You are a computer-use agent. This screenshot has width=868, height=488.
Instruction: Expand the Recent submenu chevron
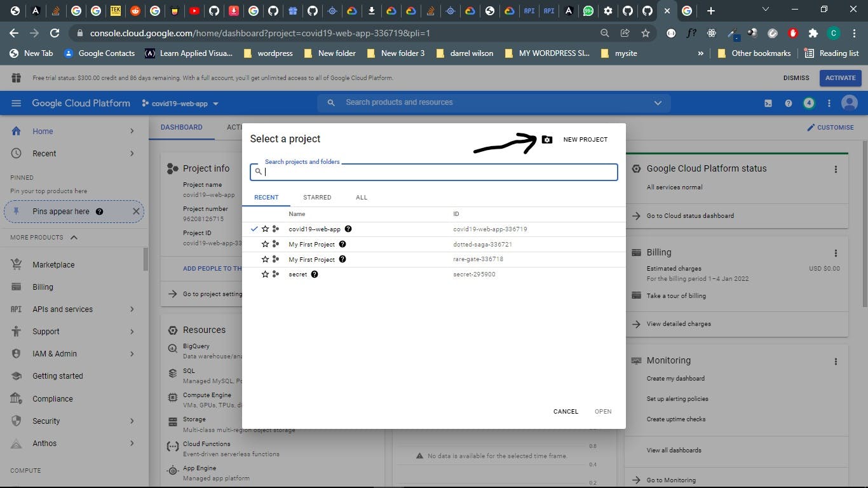tap(132, 153)
